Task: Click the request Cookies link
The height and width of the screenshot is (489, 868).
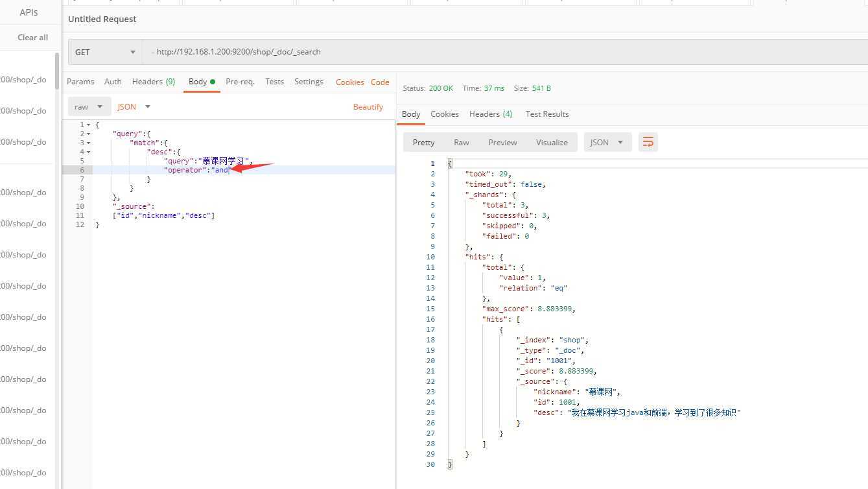Action: [350, 82]
